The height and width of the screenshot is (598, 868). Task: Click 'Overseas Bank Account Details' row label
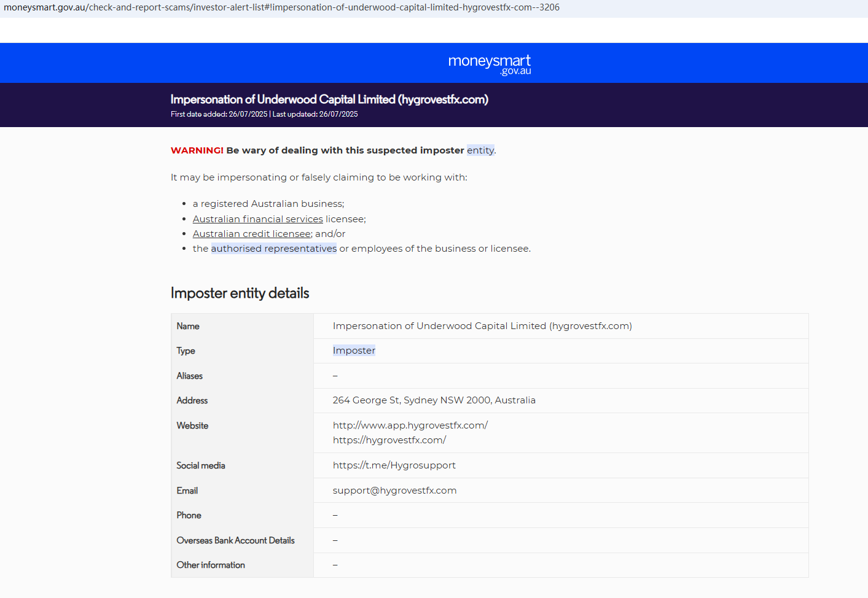pyautogui.click(x=236, y=540)
